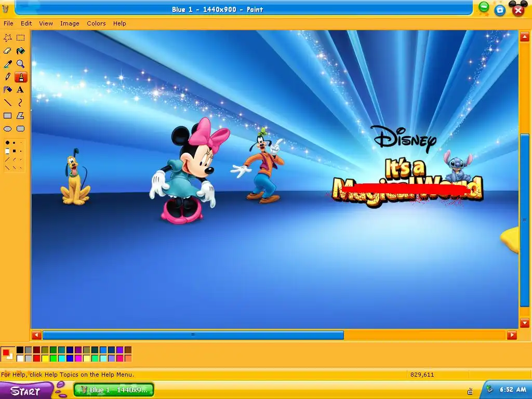Pick the bright green color swatch
Image resolution: width=532 pixels, height=399 pixels.
point(54,358)
